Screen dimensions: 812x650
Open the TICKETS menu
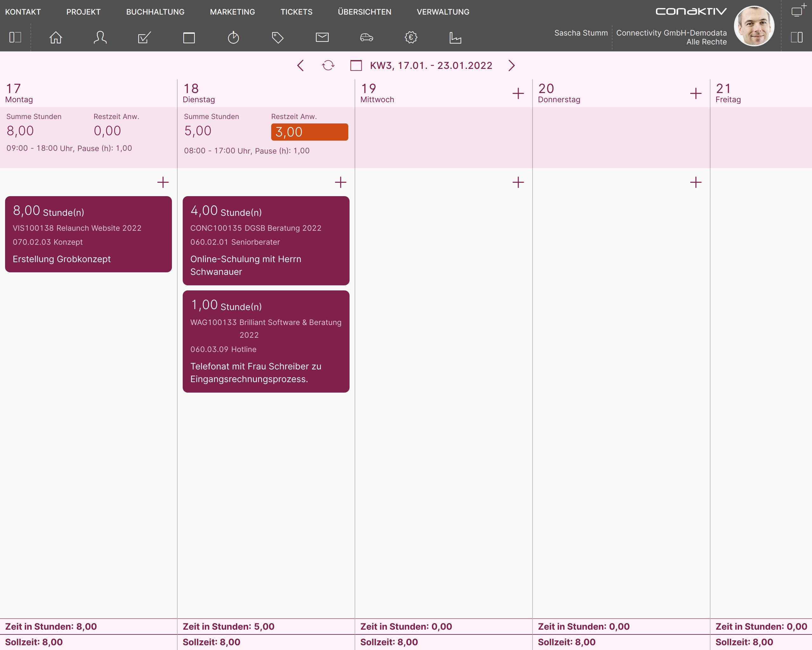[296, 12]
